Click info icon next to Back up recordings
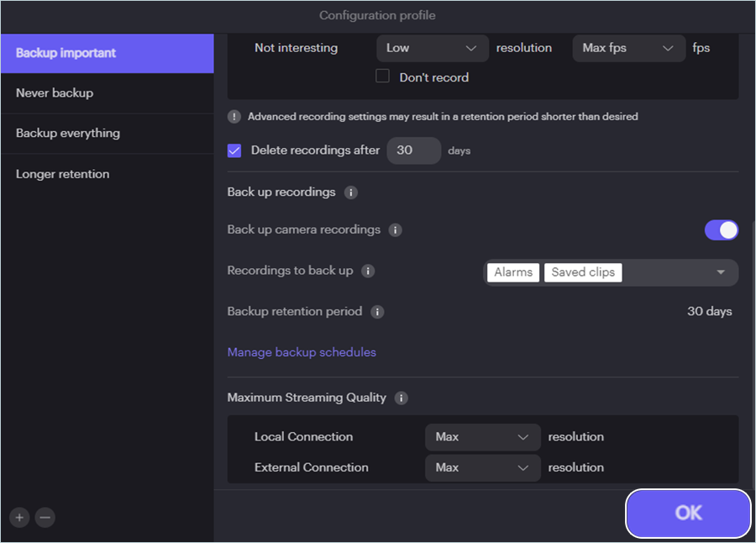 point(351,192)
